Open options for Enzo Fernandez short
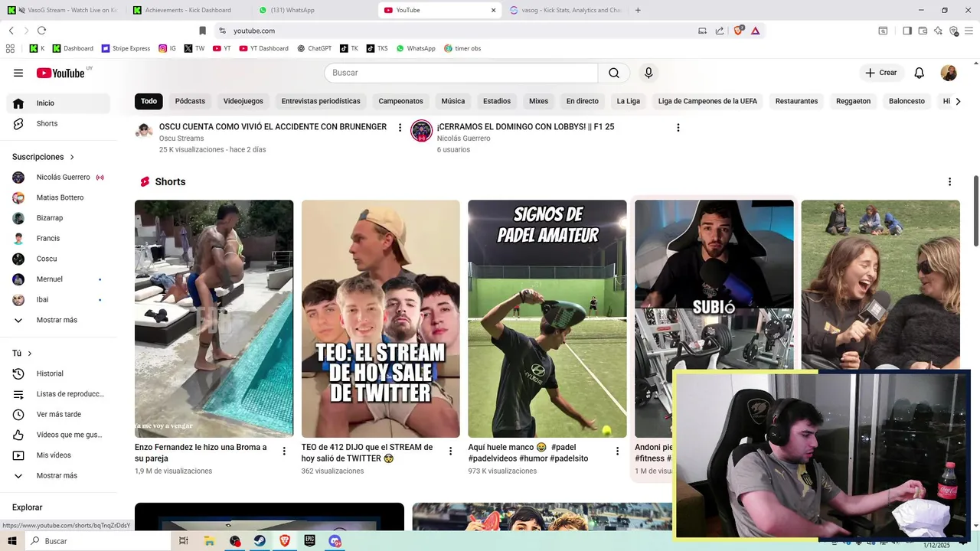 (284, 452)
